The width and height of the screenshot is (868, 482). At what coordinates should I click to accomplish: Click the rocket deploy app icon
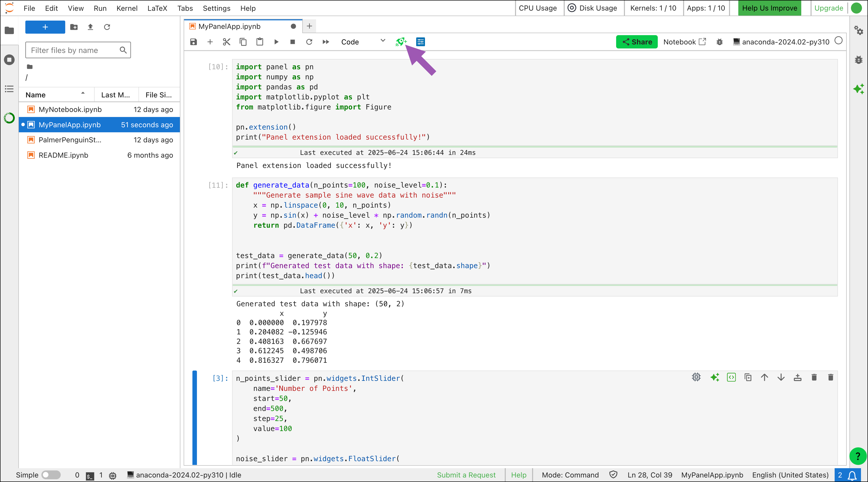pyautogui.click(x=401, y=42)
